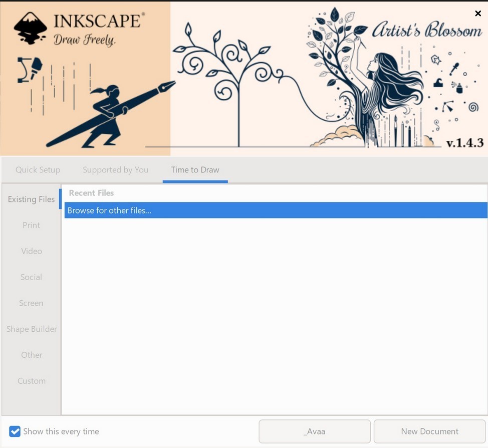
Task: Choose the Social templates category
Action: (x=31, y=277)
